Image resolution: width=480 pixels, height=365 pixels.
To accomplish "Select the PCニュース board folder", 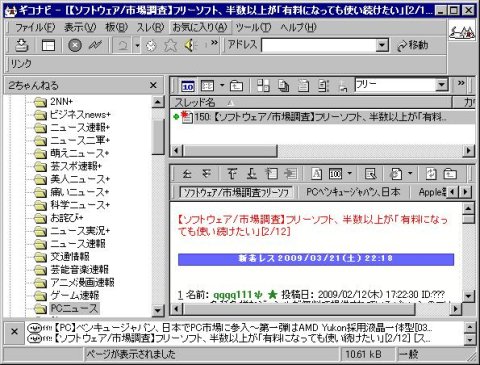I will coord(74,308).
